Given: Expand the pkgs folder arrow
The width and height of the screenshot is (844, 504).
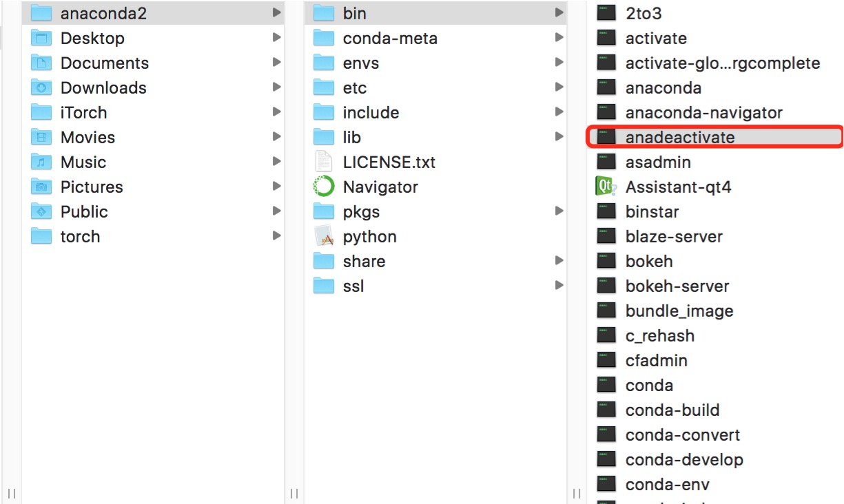Looking at the screenshot, I should (559, 211).
